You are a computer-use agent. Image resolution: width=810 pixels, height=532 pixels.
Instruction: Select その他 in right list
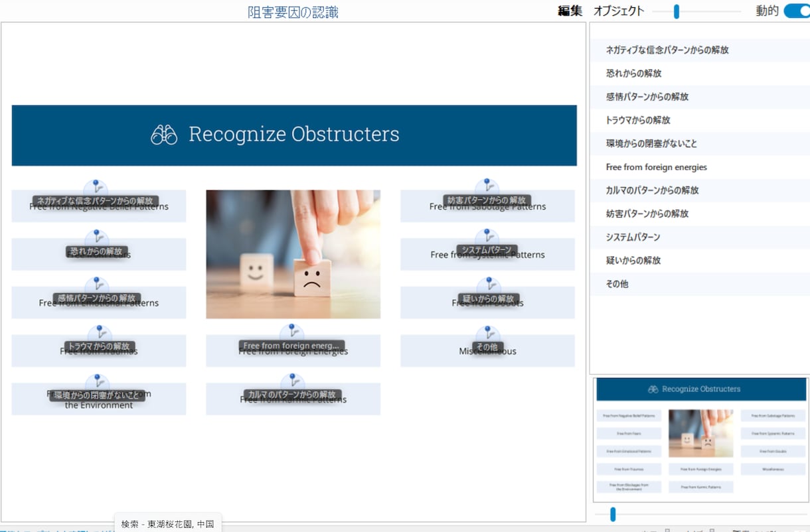(x=700, y=284)
